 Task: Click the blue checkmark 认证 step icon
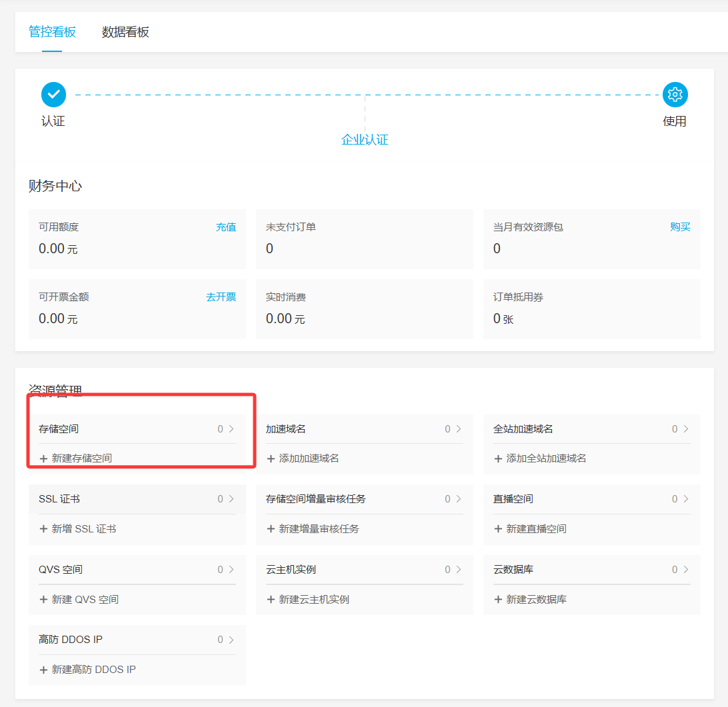pyautogui.click(x=53, y=95)
